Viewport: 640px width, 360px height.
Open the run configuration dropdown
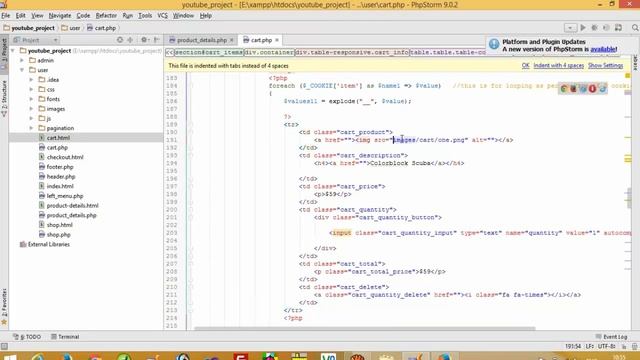point(570,28)
